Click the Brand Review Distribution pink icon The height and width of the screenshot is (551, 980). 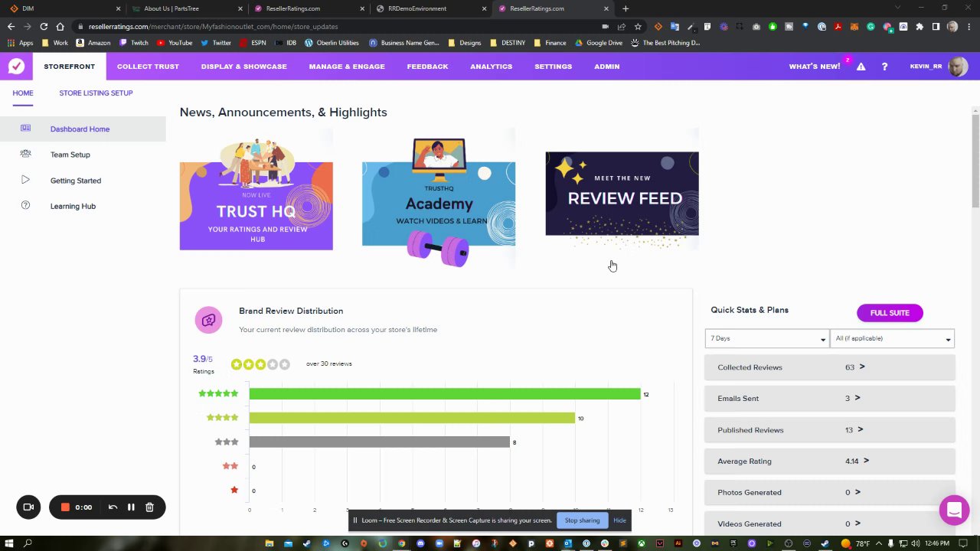coord(208,320)
